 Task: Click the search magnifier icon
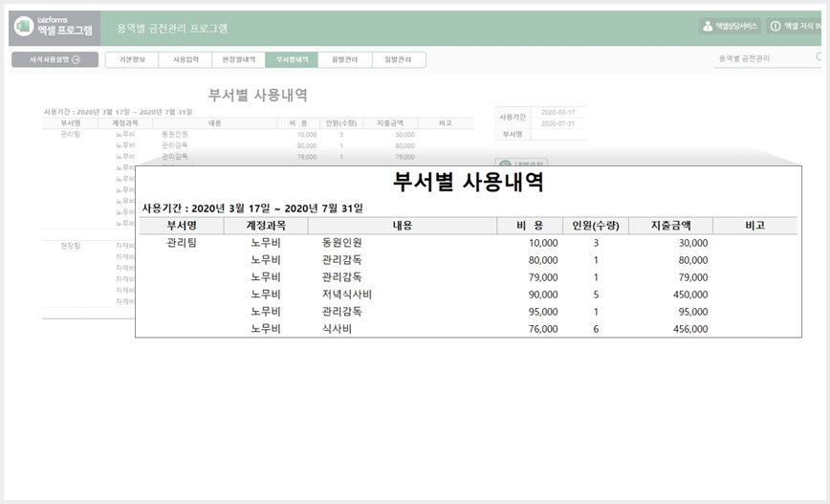[819, 56]
